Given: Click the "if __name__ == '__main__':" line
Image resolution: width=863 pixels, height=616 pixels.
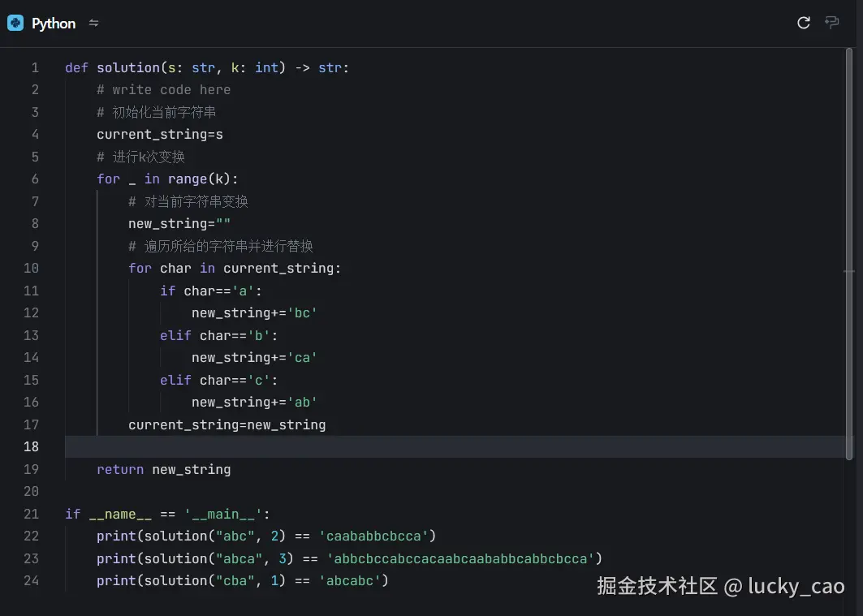Looking at the screenshot, I should point(167,514).
